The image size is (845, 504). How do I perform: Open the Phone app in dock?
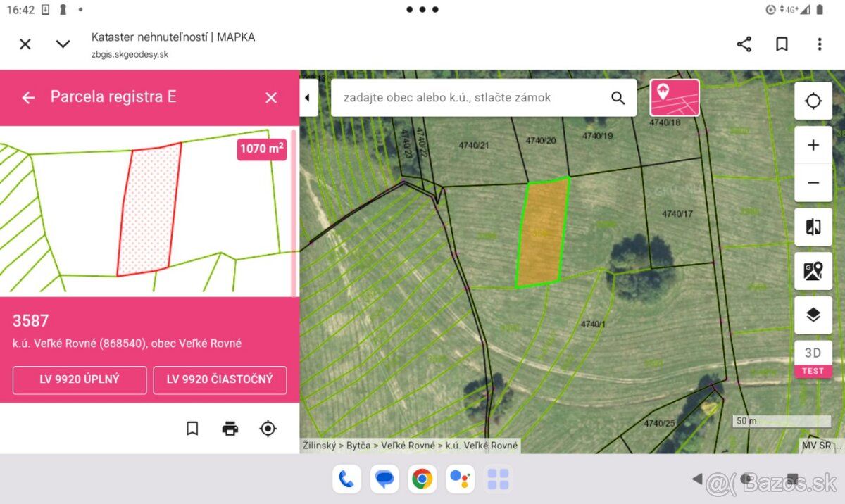[346, 479]
